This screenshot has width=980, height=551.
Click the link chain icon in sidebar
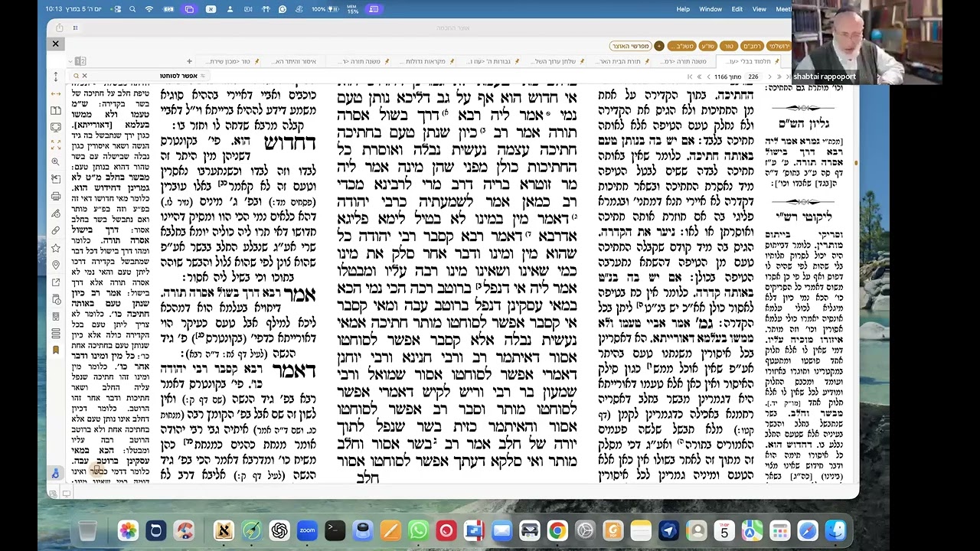point(55,230)
